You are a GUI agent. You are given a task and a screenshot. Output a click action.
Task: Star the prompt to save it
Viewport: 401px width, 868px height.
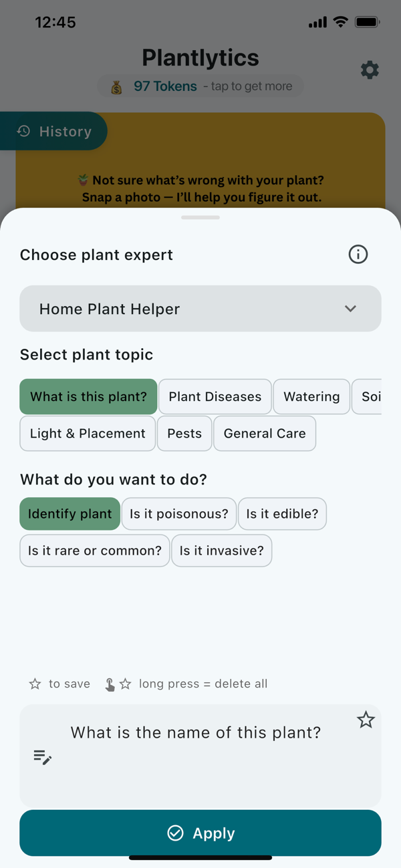[x=366, y=720]
